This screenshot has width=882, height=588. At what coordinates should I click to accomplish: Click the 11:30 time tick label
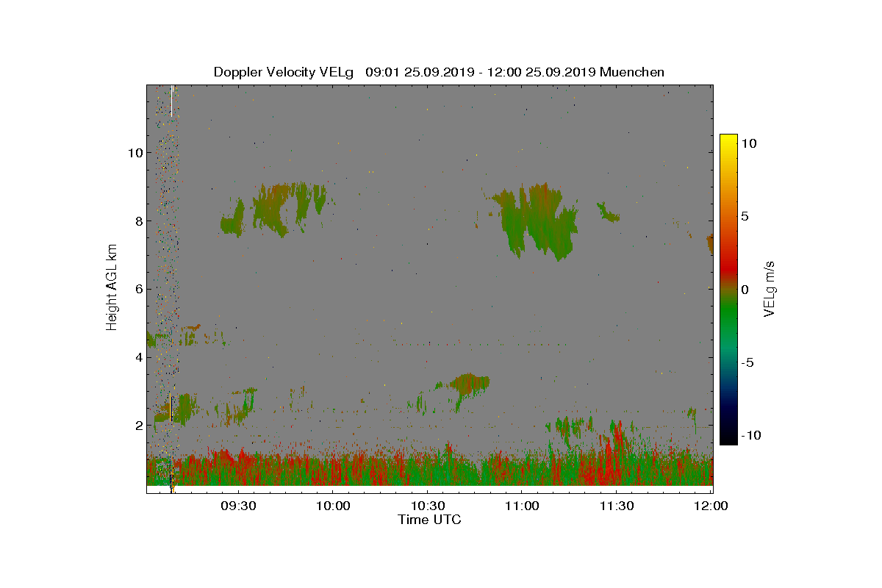click(617, 506)
